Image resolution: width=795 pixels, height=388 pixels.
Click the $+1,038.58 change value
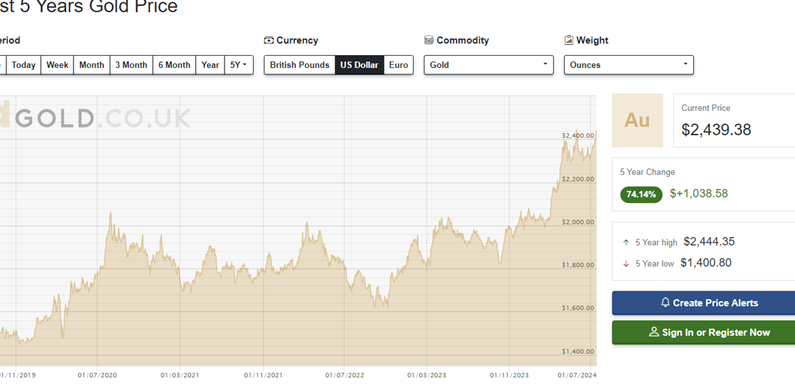tap(699, 194)
